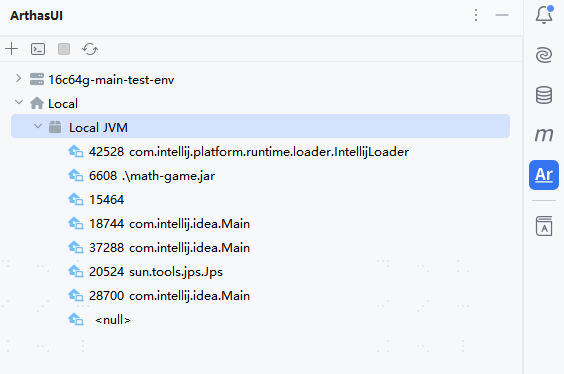Select process 6608 .\math-game.jar
Viewport: 564px width, 374px height.
(152, 176)
